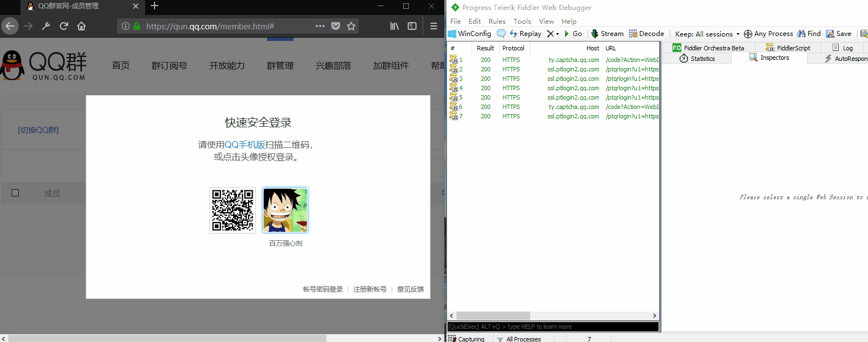
Task: Open the wrench developer tools icon
Action: pos(46,26)
